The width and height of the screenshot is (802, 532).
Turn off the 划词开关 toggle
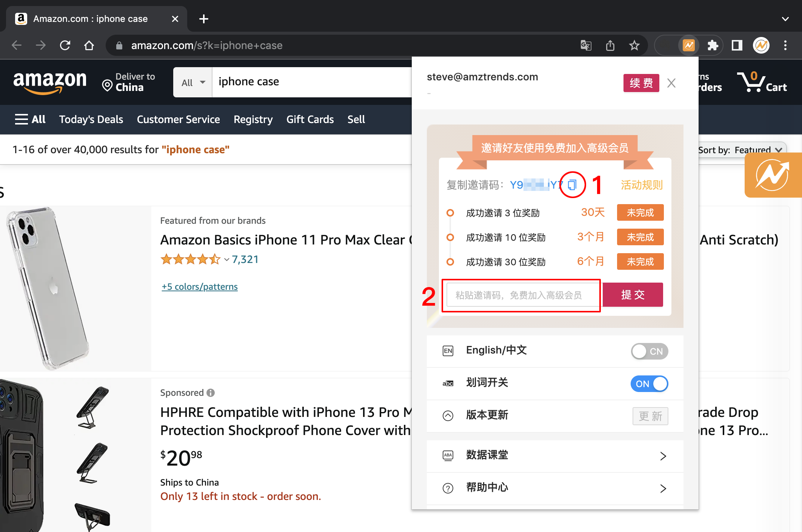point(649,384)
